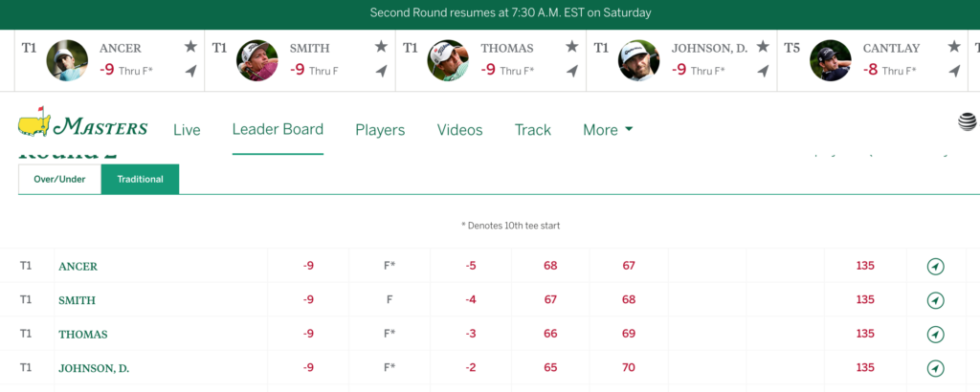Open the Track navigation item
The image size is (980, 392).
(532, 130)
